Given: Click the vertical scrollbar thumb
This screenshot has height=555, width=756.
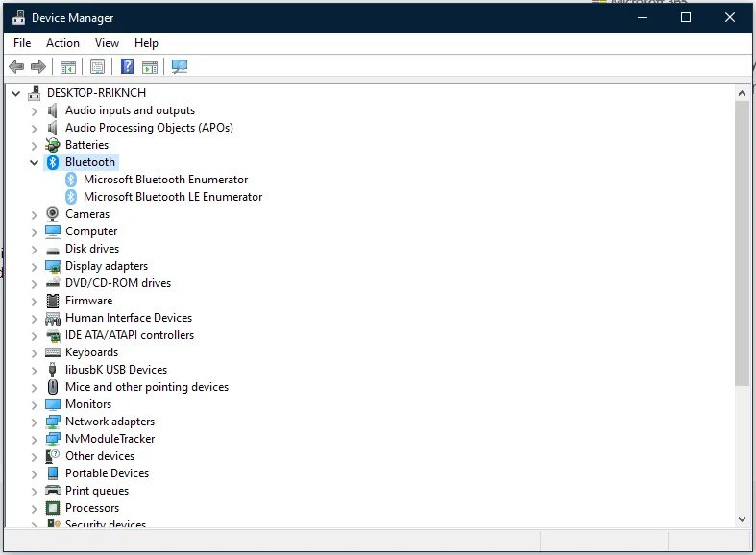Looking at the screenshot, I should [742, 243].
